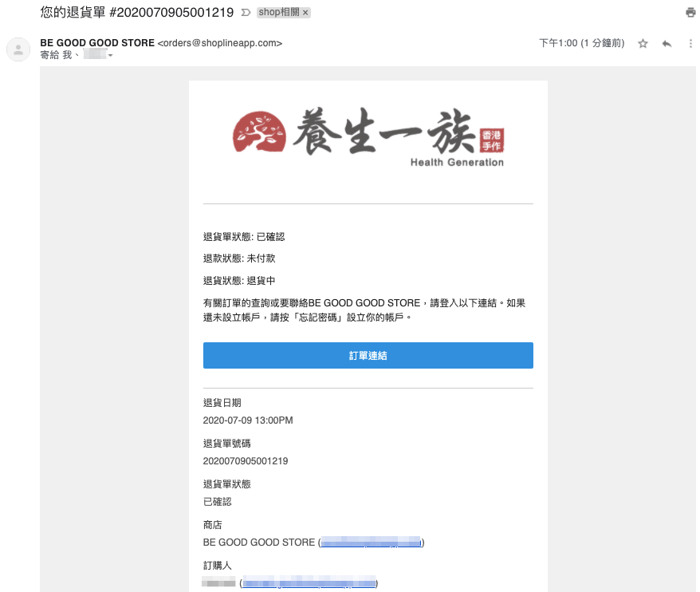Click the 養生一族 Health Generation logo

(x=368, y=137)
